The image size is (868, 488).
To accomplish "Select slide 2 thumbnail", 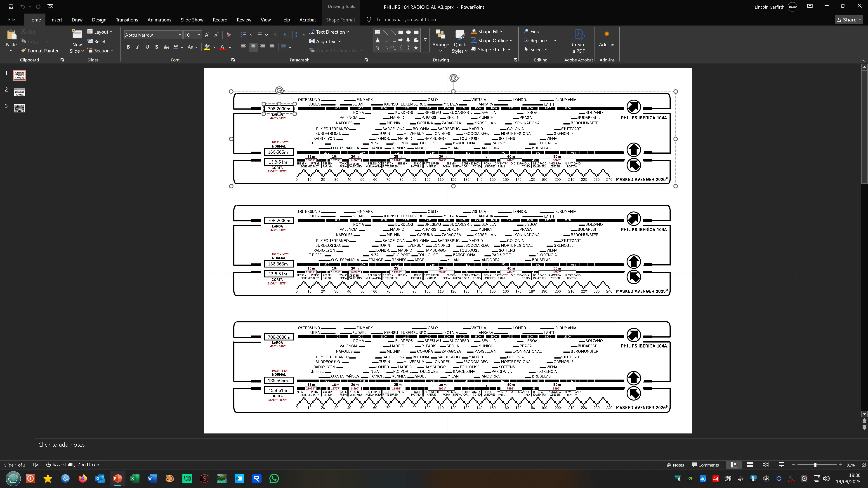I will coord(19,91).
